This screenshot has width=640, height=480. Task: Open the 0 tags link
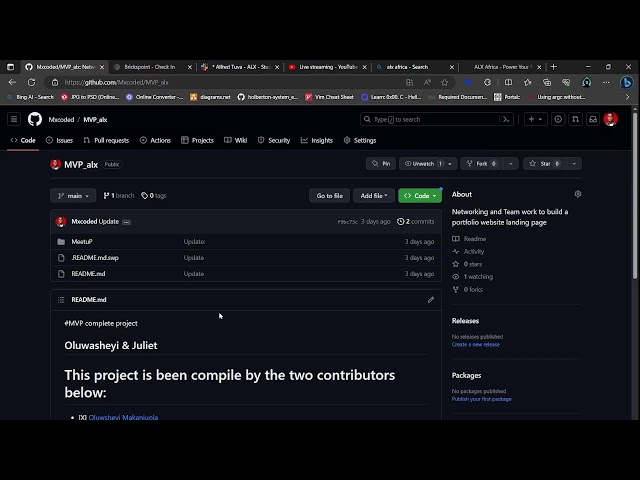point(153,196)
